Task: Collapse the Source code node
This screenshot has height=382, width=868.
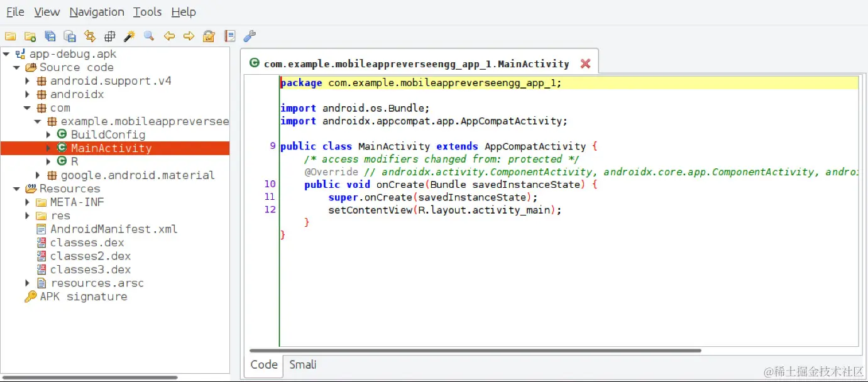Action: pyautogui.click(x=16, y=67)
